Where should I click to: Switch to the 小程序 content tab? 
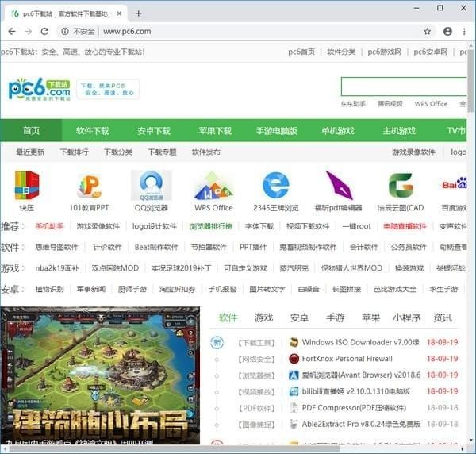click(406, 317)
